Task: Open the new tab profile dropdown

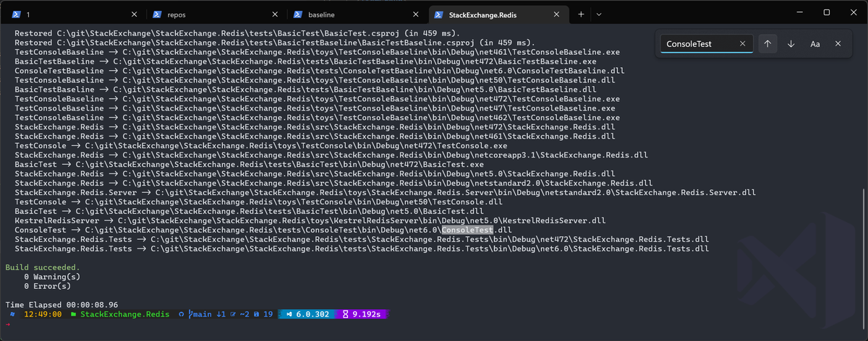Action: click(x=599, y=14)
